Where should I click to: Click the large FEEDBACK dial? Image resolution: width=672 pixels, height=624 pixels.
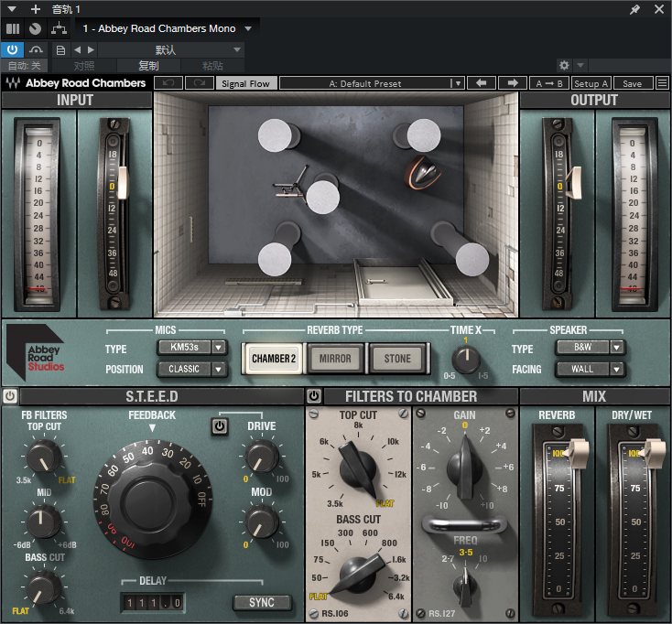click(154, 500)
